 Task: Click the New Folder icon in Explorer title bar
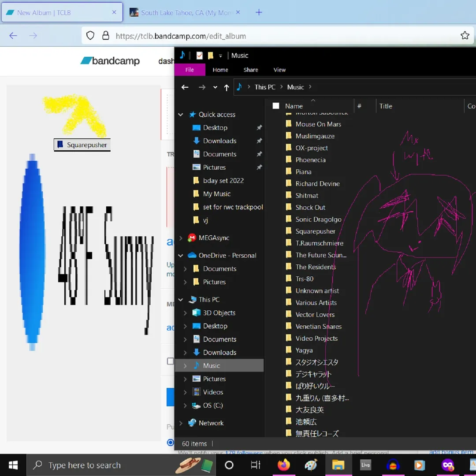pos(211,56)
